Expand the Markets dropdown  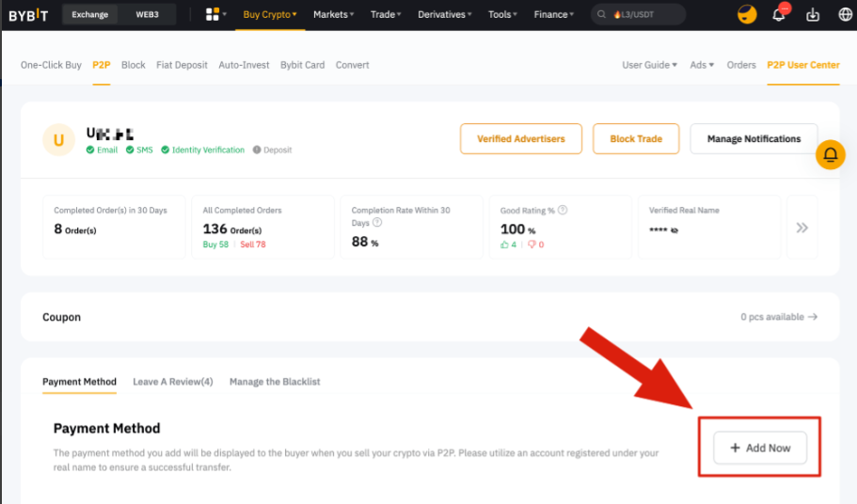333,15
